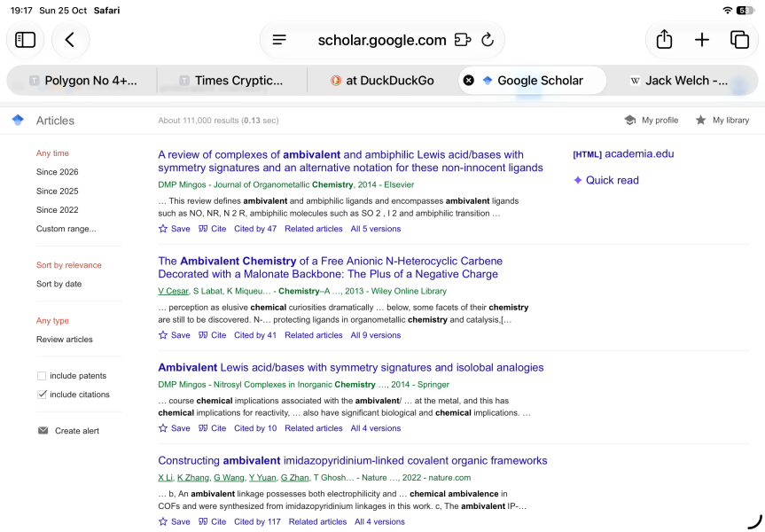765x532 pixels.
Task: Save the isolobal analogies article
Action: [x=174, y=428]
